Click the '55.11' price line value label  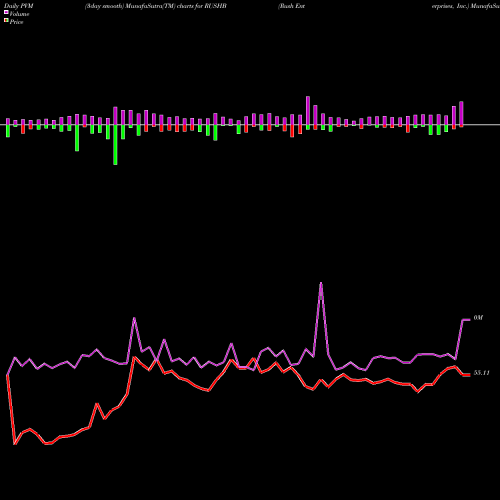coord(481,373)
